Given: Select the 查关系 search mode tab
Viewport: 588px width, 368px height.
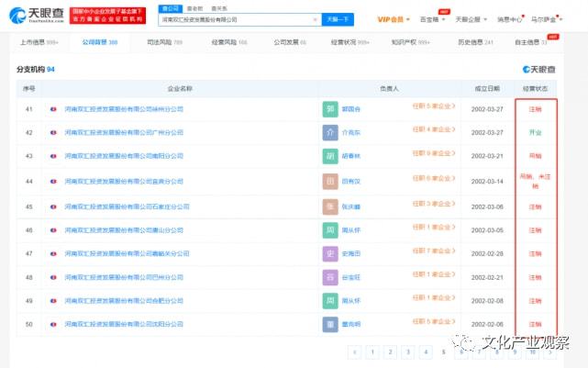Looking at the screenshot, I should [219, 8].
